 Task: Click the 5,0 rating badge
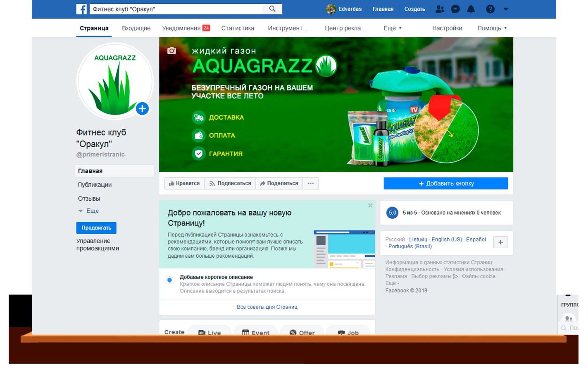click(392, 213)
